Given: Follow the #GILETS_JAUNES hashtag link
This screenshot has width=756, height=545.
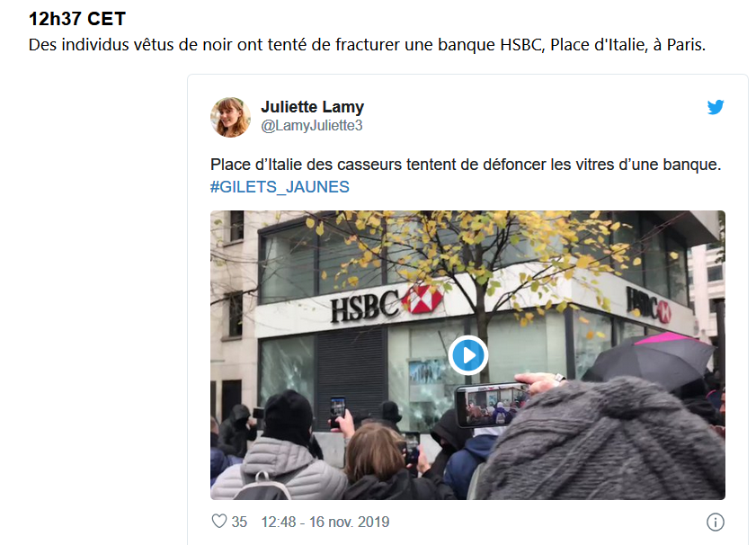Looking at the screenshot, I should click(x=280, y=187).
